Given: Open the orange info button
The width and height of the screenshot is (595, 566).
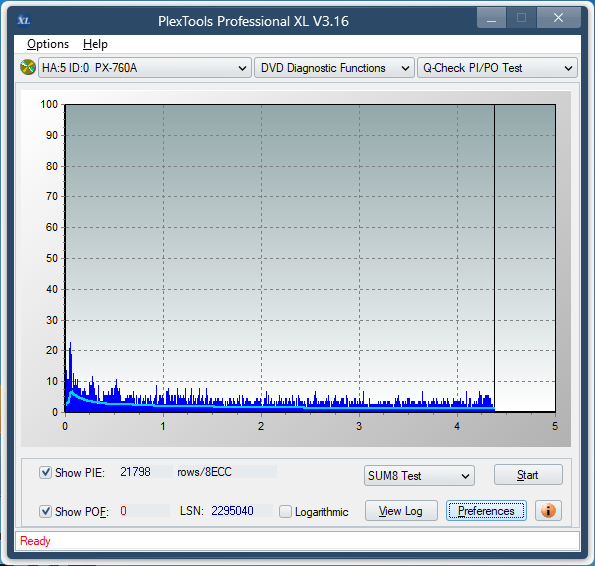Looking at the screenshot, I should coord(548,511).
